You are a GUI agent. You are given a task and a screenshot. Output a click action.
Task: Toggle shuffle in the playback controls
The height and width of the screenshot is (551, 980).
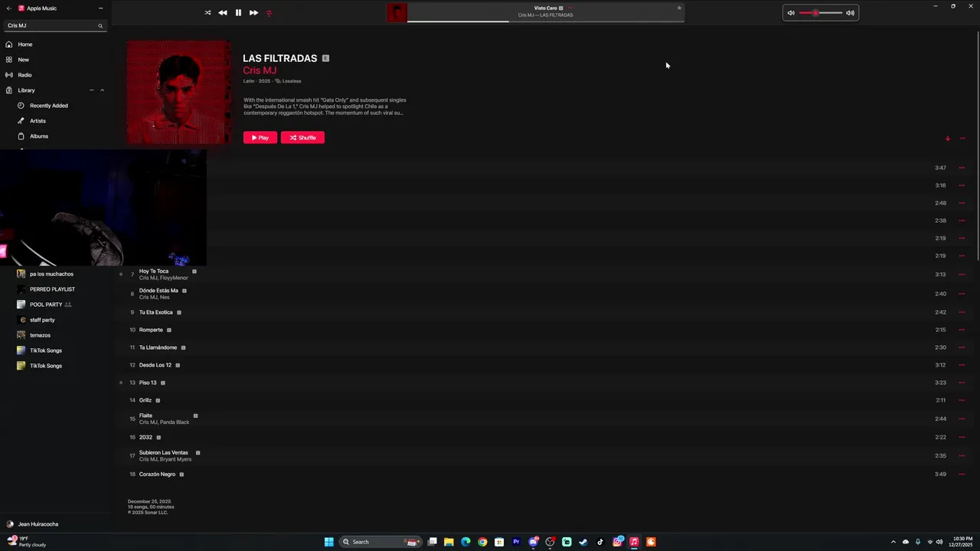[x=207, y=13]
